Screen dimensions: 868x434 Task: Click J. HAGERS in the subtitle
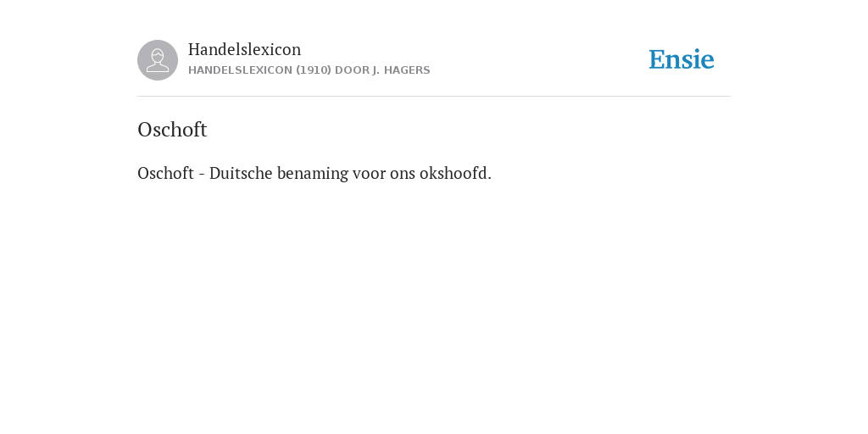(x=401, y=70)
